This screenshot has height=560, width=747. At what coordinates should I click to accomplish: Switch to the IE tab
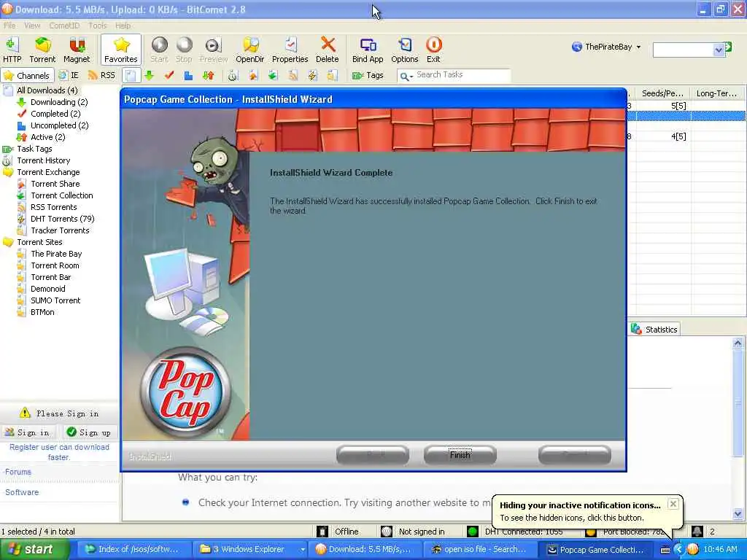pyautogui.click(x=69, y=75)
